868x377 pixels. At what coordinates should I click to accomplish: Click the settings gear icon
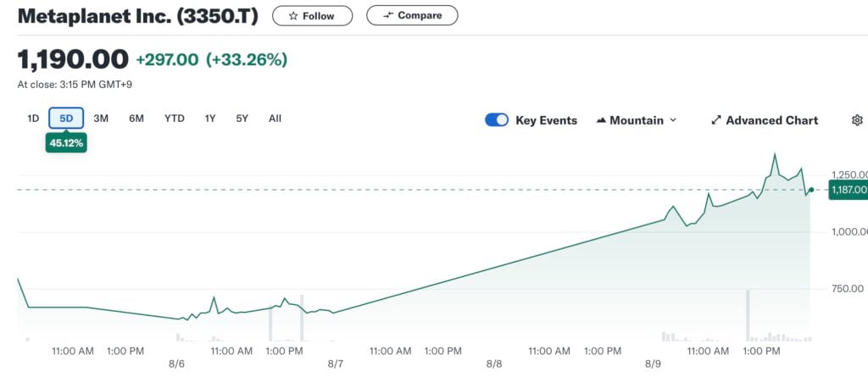pos(856,120)
